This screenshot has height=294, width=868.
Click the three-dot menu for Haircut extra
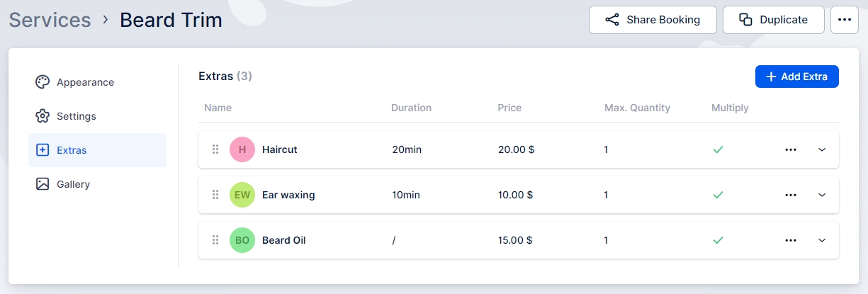[791, 149]
